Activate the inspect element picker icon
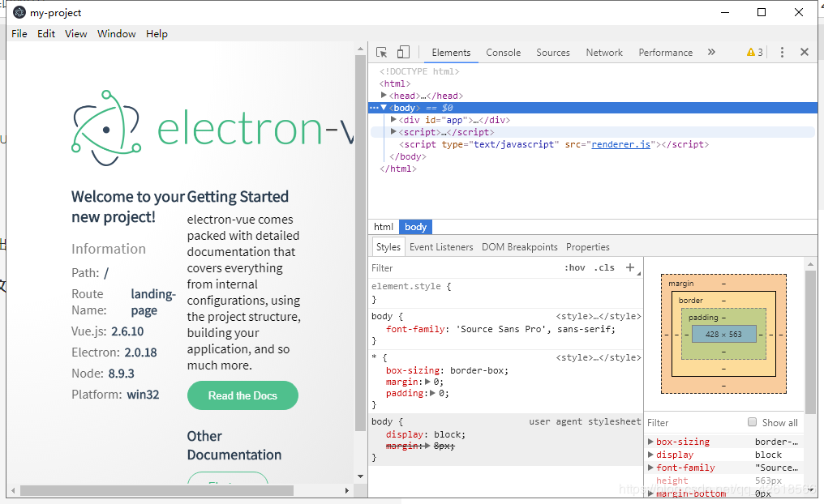The width and height of the screenshot is (824, 504). coord(382,52)
